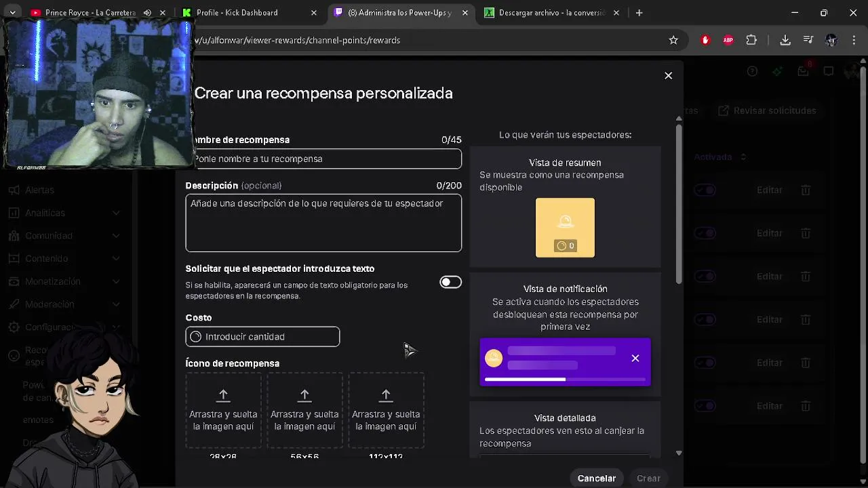This screenshot has height=488, width=868.
Task: Show browser downloads
Action: click(785, 40)
